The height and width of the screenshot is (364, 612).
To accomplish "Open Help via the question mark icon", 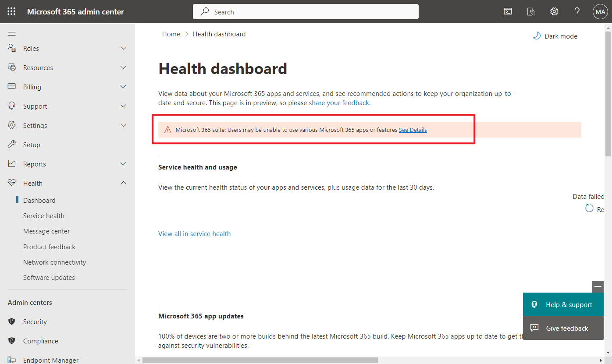I will [x=577, y=11].
